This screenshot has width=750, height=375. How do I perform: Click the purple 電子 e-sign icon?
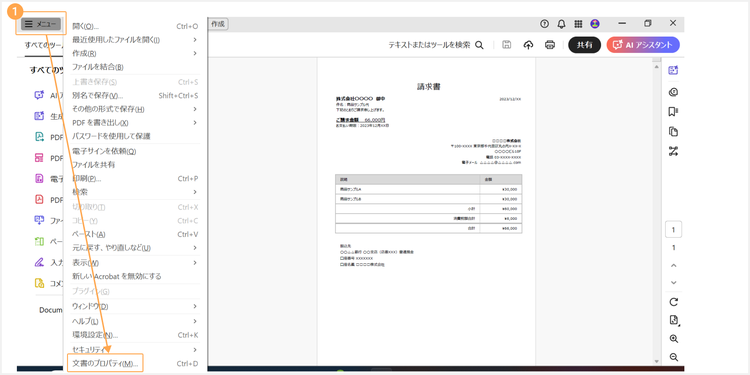(39, 179)
